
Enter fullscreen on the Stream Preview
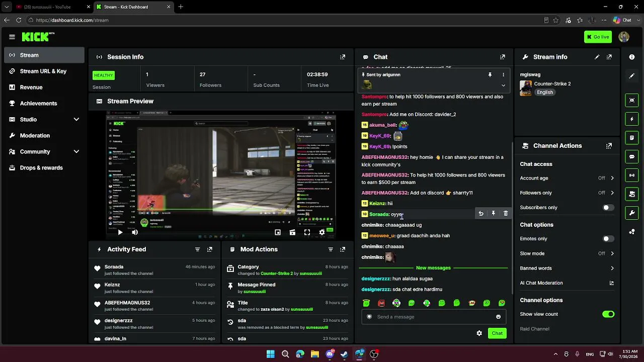coord(307,232)
